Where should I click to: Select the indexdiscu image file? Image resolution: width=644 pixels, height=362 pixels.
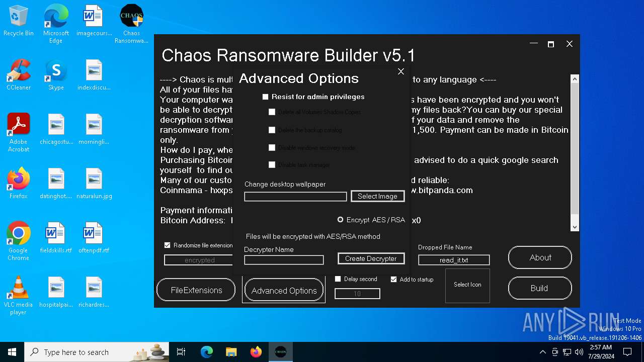click(94, 75)
